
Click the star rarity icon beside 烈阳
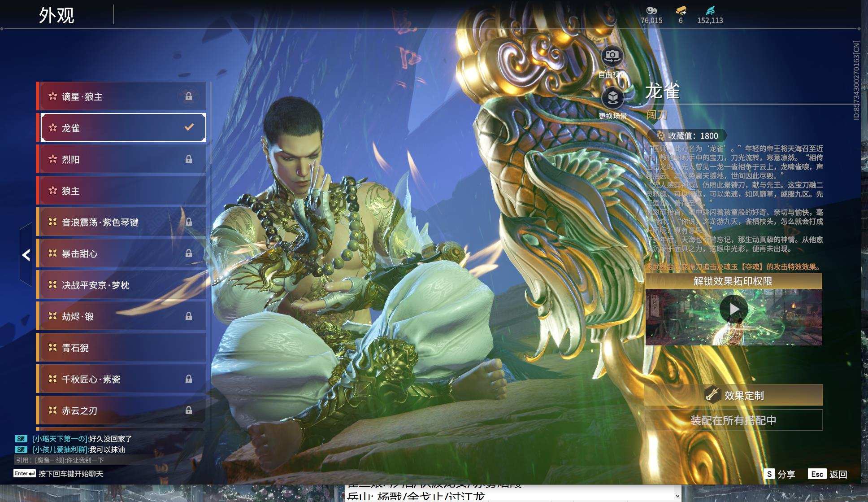[x=53, y=159]
